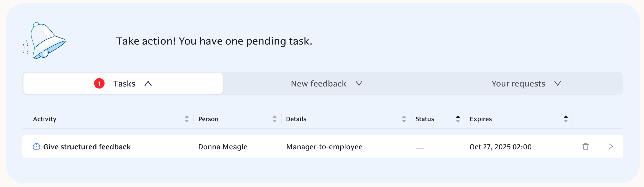Viewport: 644px width, 187px height.
Task: Sort by Person using its sort arrows
Action: pos(275,119)
